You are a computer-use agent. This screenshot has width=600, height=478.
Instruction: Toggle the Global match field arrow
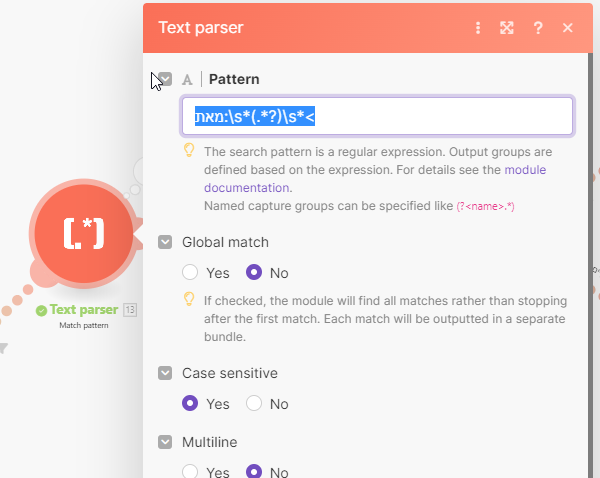pyautogui.click(x=165, y=242)
